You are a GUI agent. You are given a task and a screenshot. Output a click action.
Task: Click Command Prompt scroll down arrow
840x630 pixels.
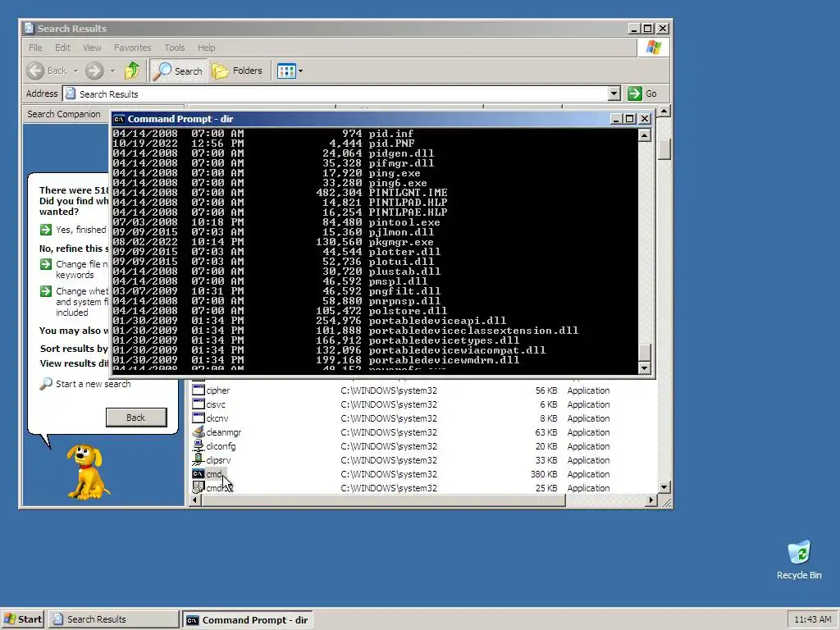645,368
